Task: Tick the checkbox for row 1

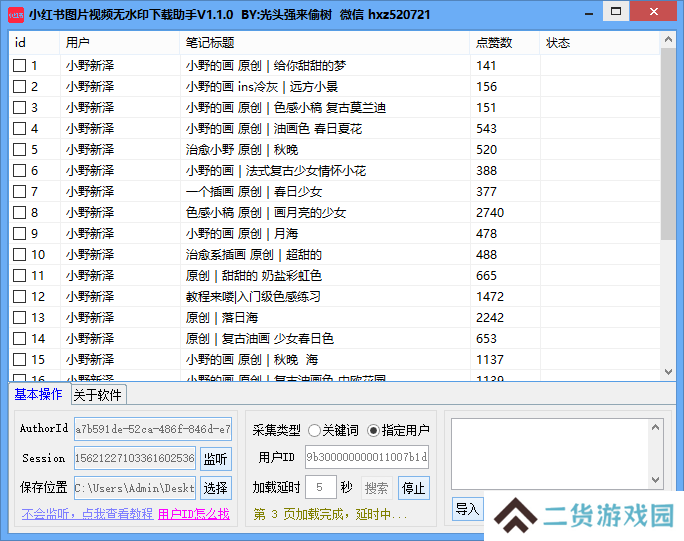Action: pyautogui.click(x=19, y=65)
